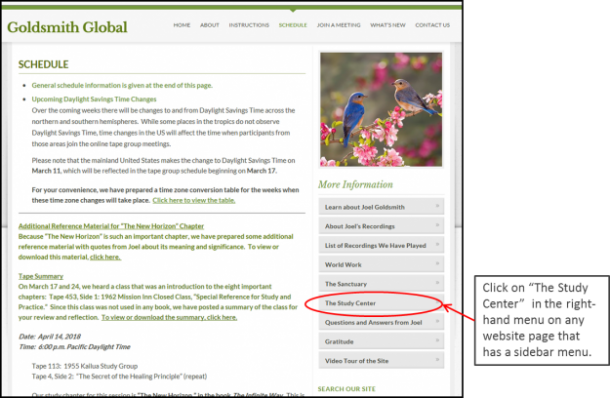Open The Sanctuary sidebar button
This screenshot has width=610, height=398.
pos(381,284)
